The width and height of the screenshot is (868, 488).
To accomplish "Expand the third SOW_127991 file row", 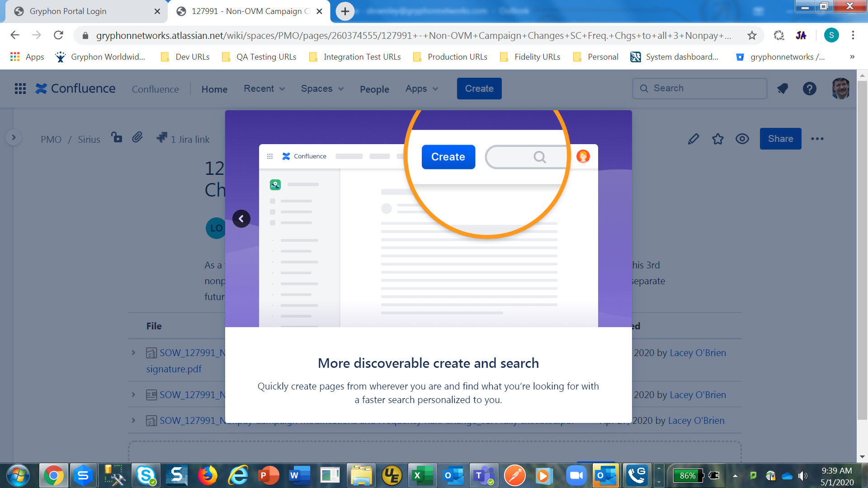I will tap(133, 420).
